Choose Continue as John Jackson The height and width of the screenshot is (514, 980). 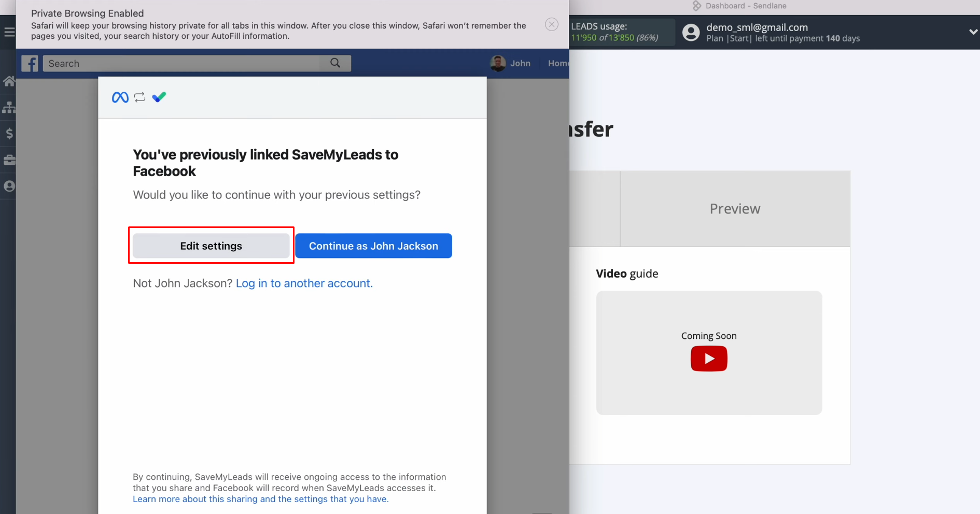click(373, 246)
